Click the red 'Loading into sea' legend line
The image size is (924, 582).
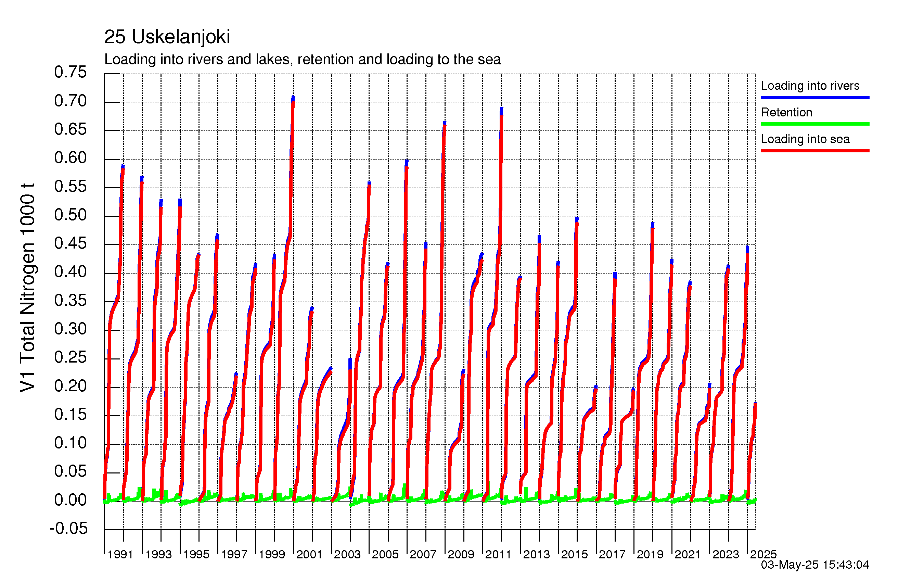tap(814, 151)
